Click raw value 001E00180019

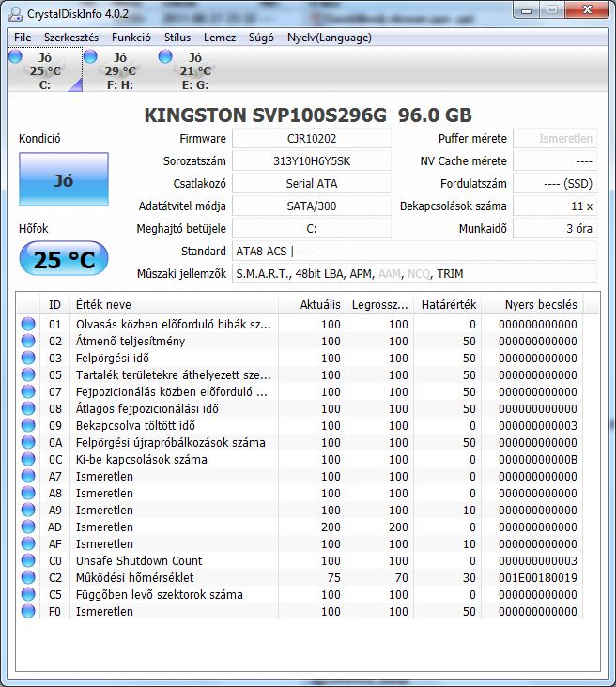(x=537, y=578)
